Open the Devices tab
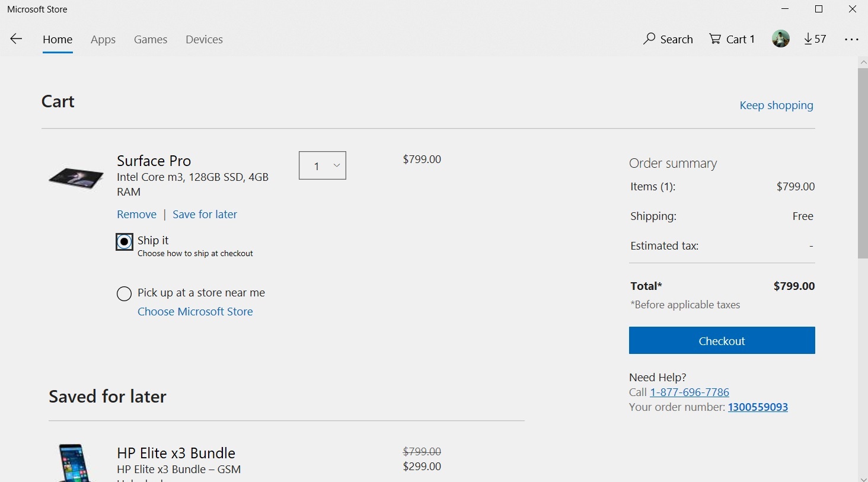Viewport: 868px width, 482px height. click(x=204, y=40)
